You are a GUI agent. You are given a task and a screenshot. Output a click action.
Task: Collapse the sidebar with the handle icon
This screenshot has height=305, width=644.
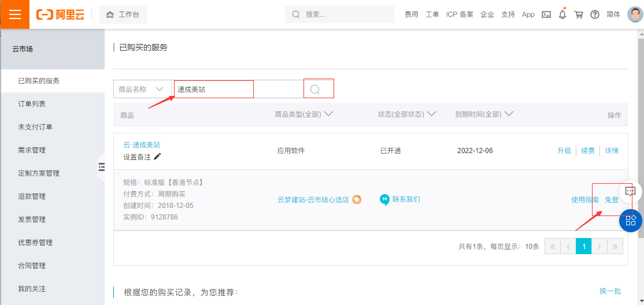(101, 167)
